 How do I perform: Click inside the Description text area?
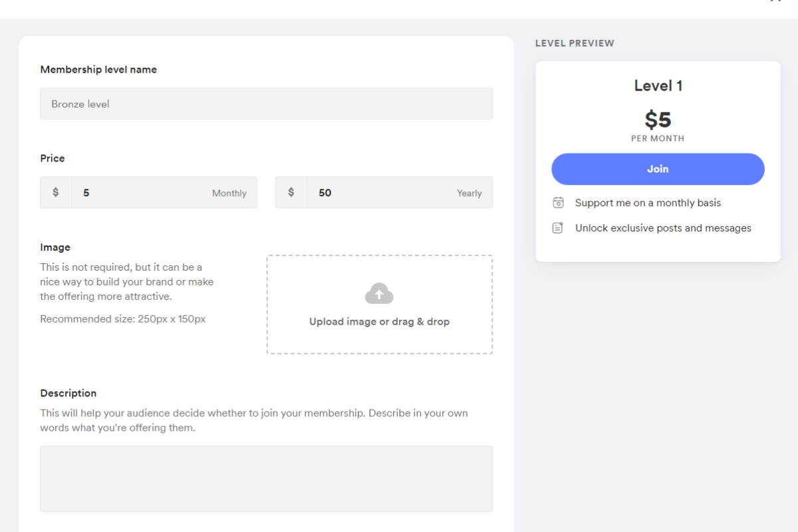266,479
